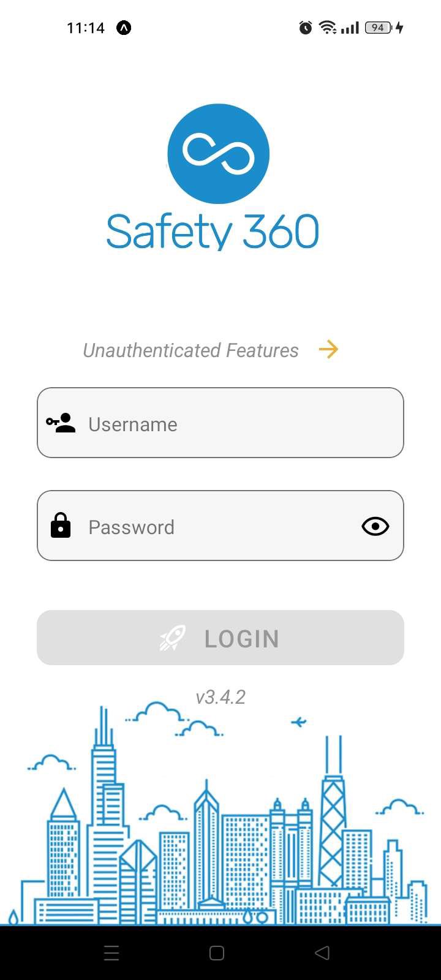441x980 pixels.
Task: Show the password with the eye toggle
Action: click(x=375, y=526)
